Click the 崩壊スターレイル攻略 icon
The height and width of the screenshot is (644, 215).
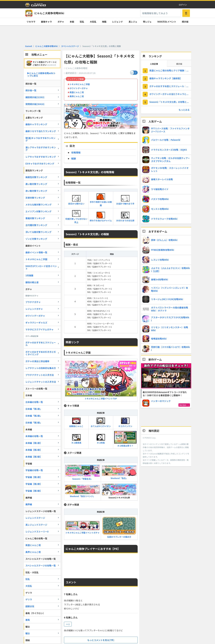146,179
